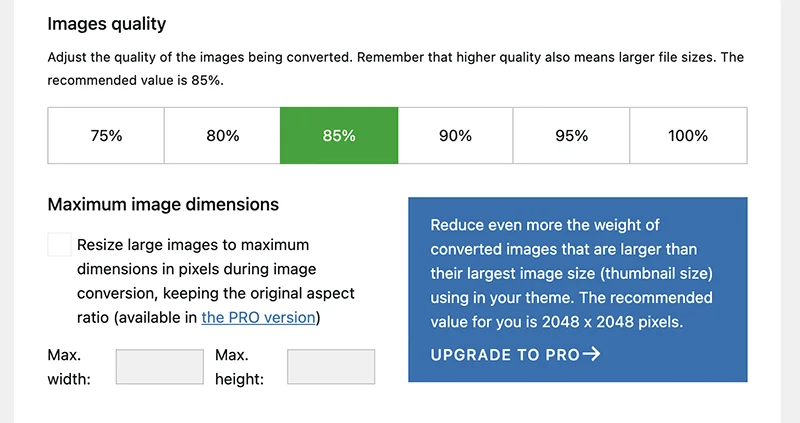
Task: Select the 100% quality option
Action: point(688,136)
